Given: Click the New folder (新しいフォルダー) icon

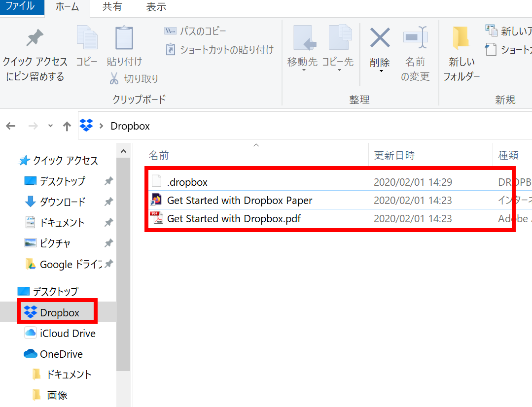Looking at the screenshot, I should pos(461,37).
